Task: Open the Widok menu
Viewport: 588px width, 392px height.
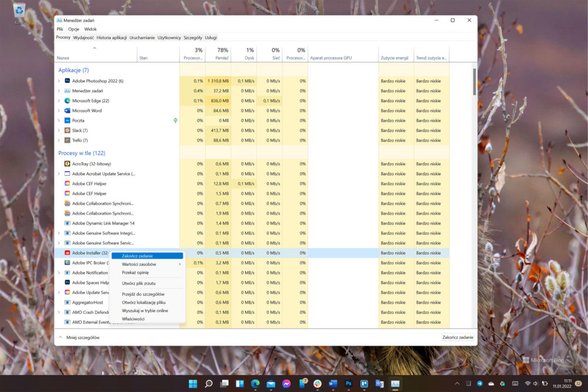Action: pos(91,29)
